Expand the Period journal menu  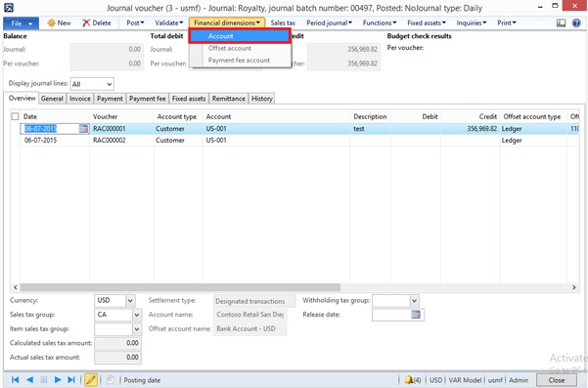pos(329,22)
